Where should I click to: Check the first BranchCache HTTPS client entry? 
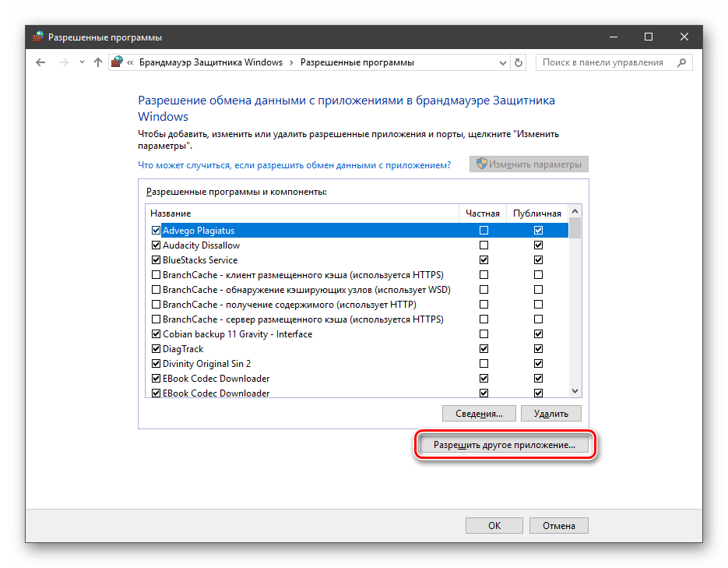pyautogui.click(x=156, y=275)
